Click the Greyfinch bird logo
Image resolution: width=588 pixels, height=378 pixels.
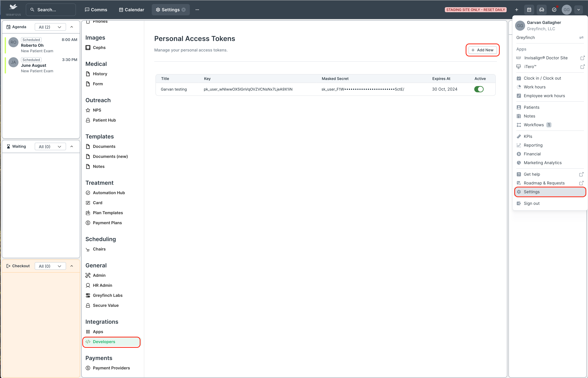13,7
